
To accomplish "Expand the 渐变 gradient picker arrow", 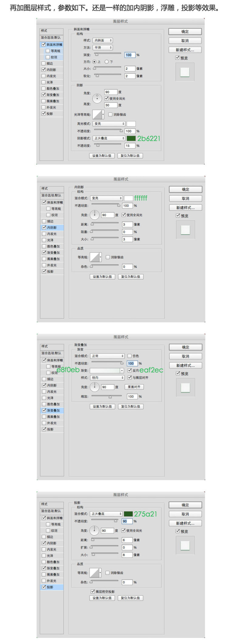I will (x=122, y=371).
